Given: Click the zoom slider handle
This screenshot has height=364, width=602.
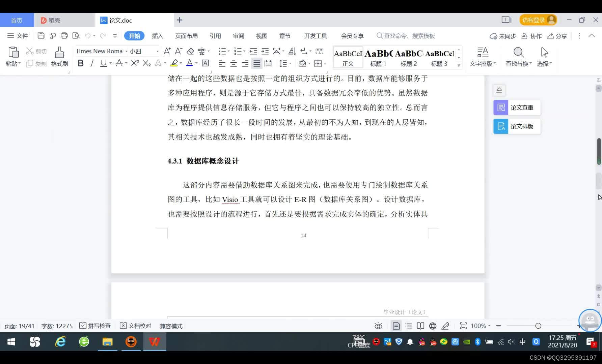Looking at the screenshot, I should pyautogui.click(x=538, y=326).
